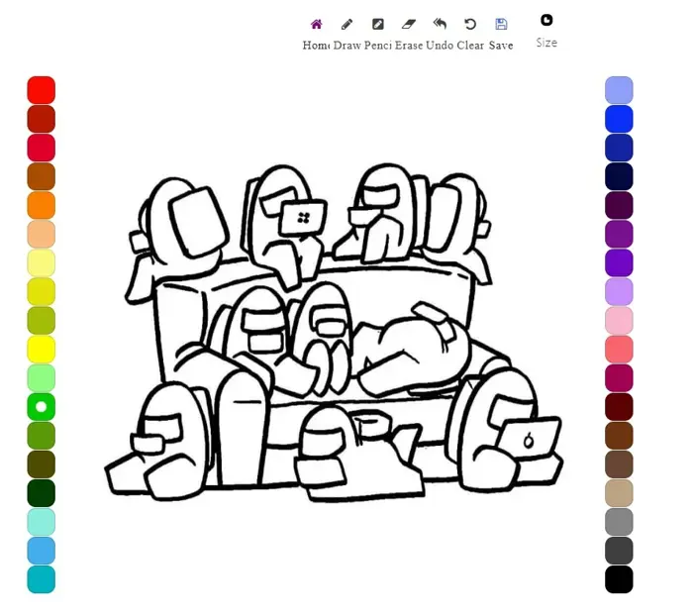Activate the Erase tool
Screen dimensions: 693x616
(x=409, y=25)
